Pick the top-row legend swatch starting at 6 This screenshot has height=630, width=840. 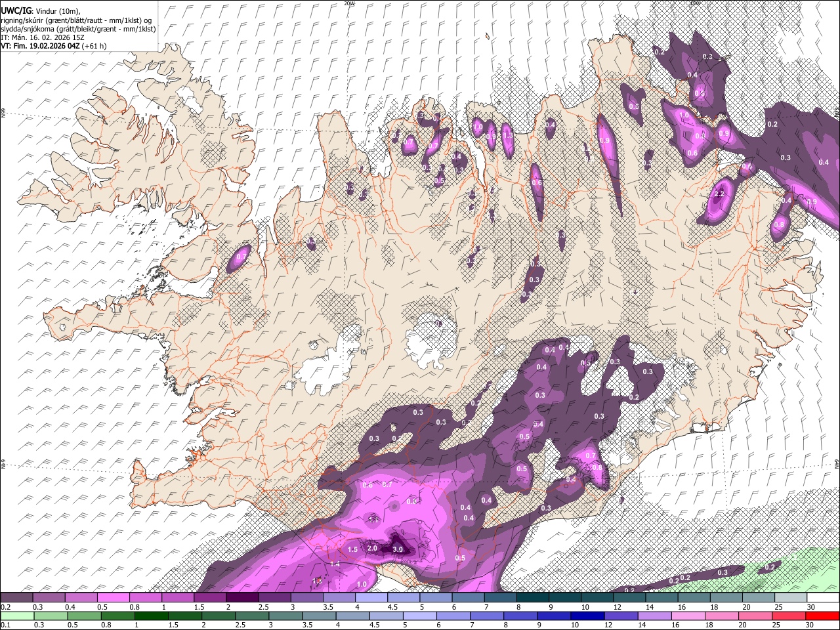pos(469,598)
